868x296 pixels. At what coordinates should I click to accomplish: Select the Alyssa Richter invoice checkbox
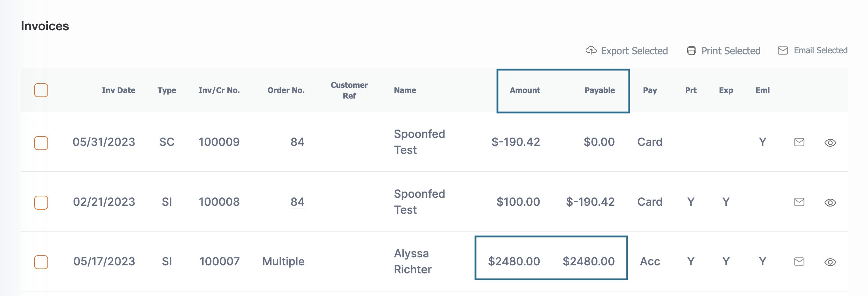[x=41, y=262]
